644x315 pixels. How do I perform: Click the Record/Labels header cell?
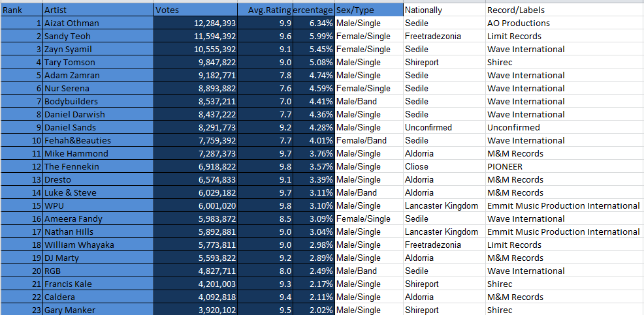click(565, 10)
